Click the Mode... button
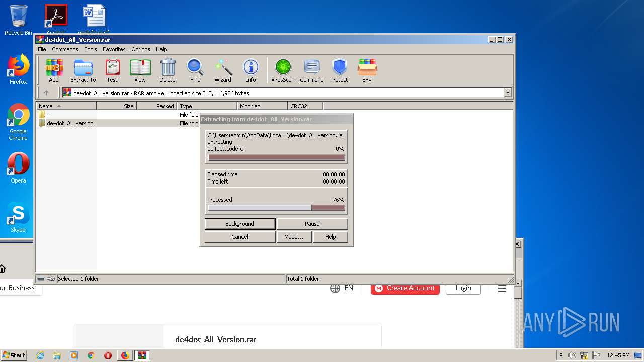644x362 pixels. [294, 237]
